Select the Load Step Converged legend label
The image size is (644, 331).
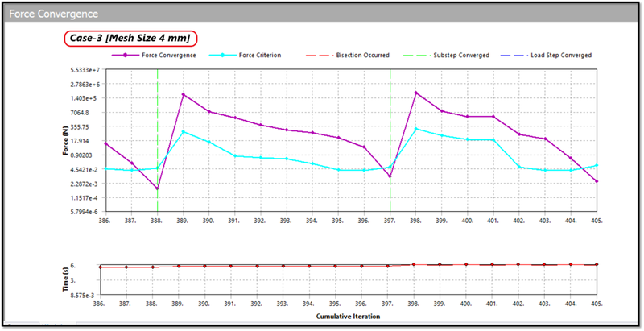click(x=561, y=55)
